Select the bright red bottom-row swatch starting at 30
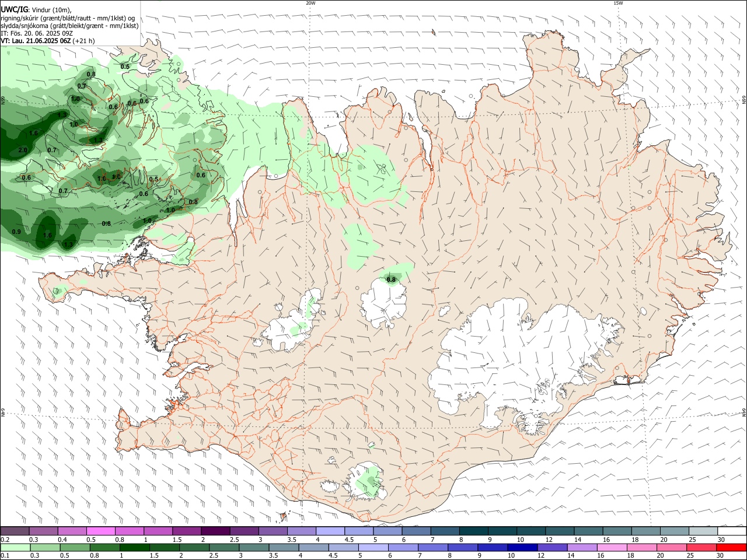The width and height of the screenshot is (747, 560). pos(731,548)
